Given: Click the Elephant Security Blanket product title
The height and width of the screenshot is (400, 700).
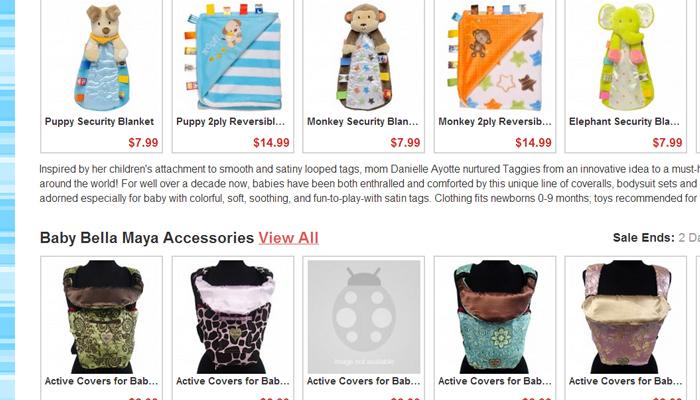Looking at the screenshot, I should tap(624, 121).
